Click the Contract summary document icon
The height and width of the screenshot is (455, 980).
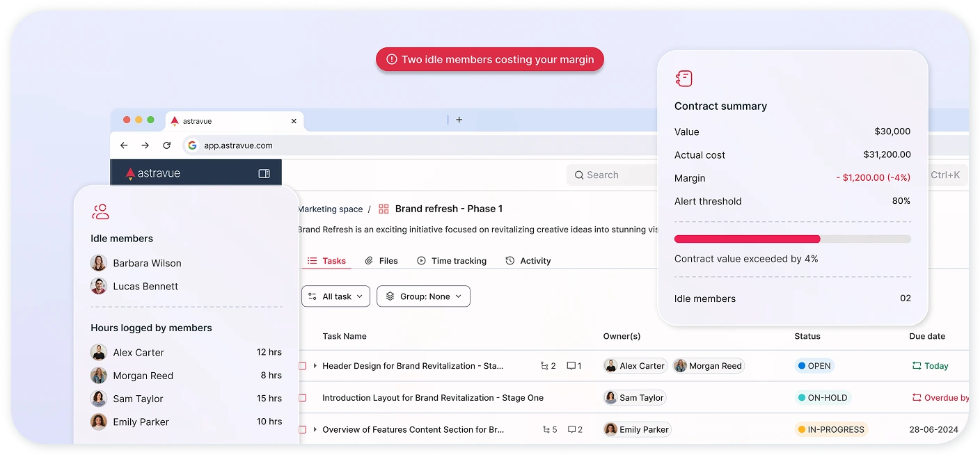(x=684, y=79)
